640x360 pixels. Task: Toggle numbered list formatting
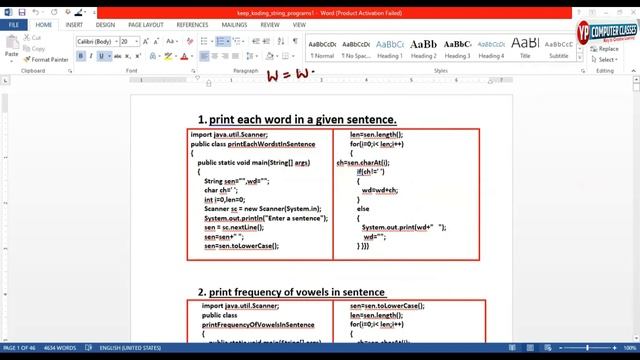pyautogui.click(x=220, y=41)
